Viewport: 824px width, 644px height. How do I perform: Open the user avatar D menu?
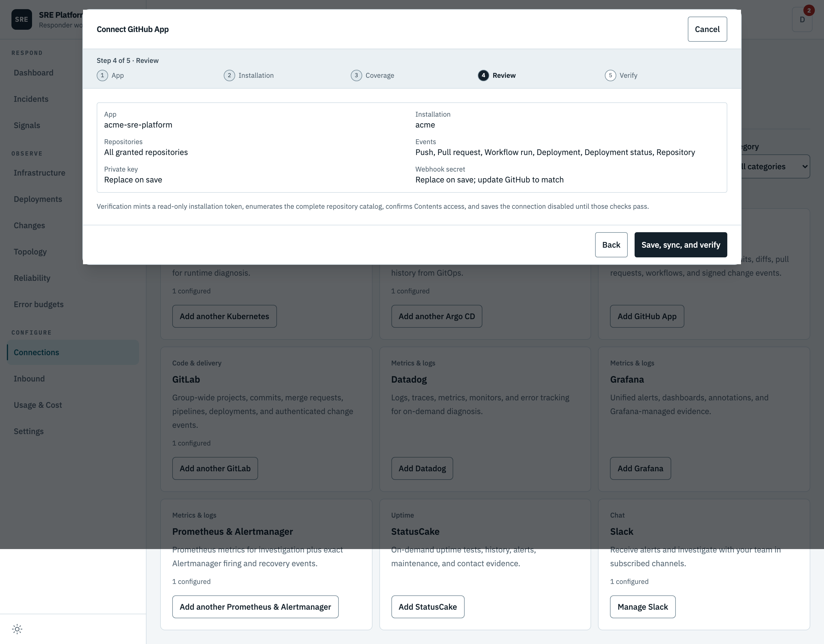(x=802, y=20)
